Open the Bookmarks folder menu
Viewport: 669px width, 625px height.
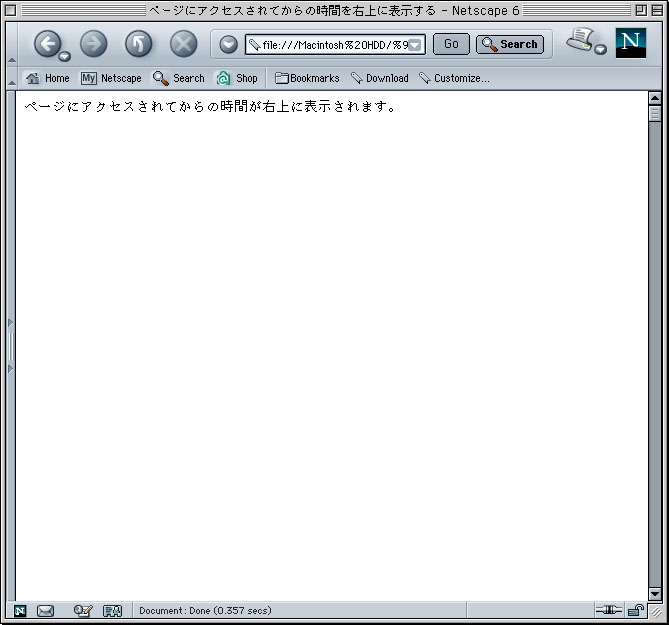click(307, 78)
